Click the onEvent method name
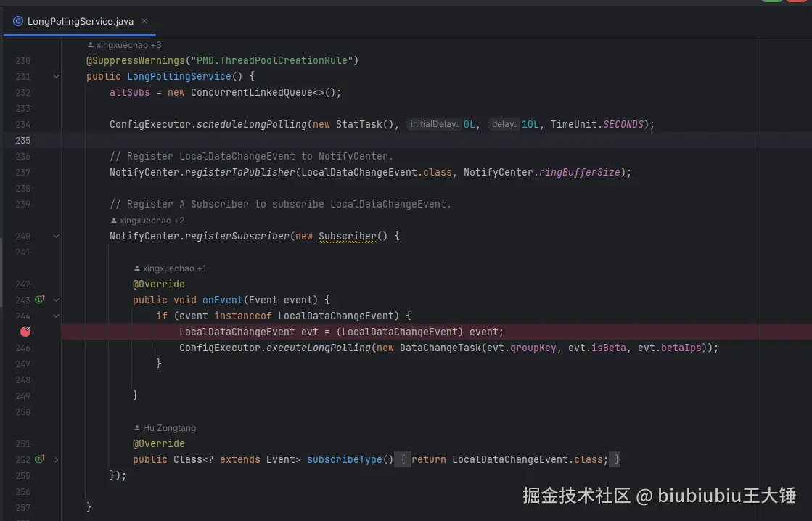812x521 pixels. [223, 300]
